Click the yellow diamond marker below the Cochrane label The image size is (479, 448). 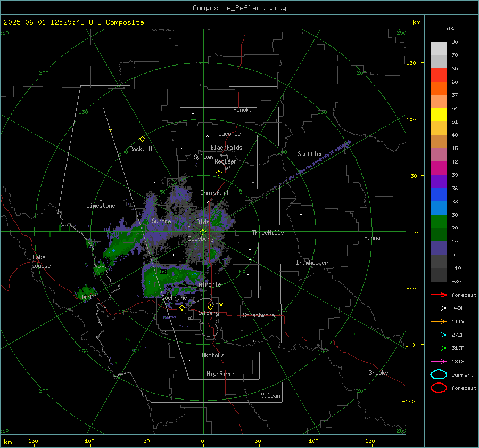click(182, 307)
